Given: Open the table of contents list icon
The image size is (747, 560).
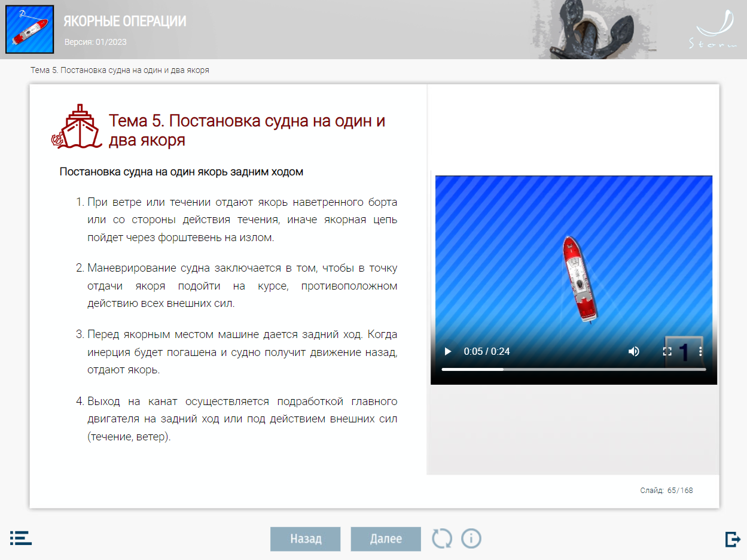Looking at the screenshot, I should [x=21, y=537].
